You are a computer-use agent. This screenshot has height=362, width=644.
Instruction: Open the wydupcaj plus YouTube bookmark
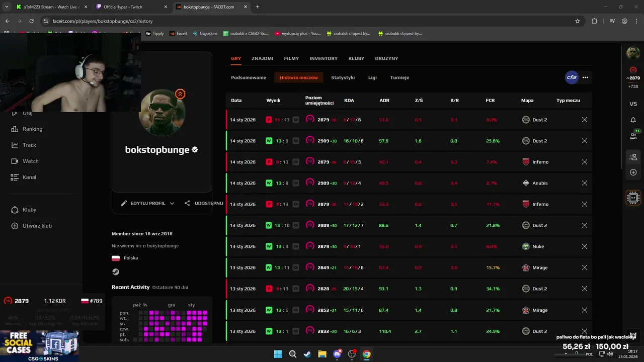click(298, 34)
